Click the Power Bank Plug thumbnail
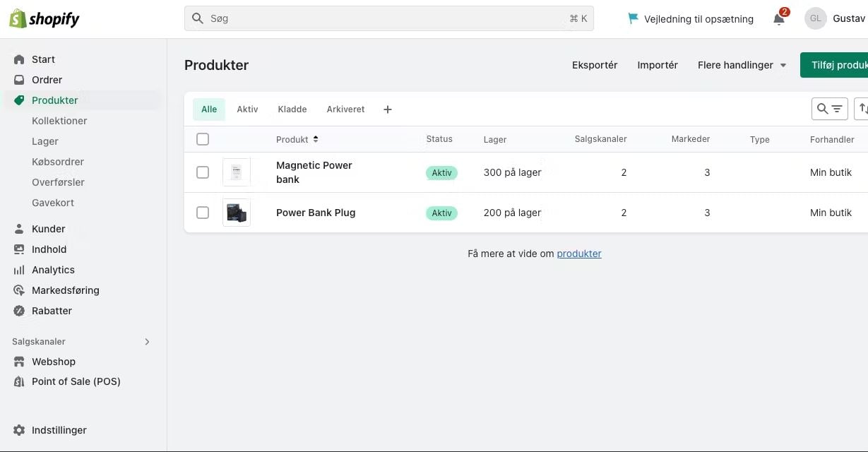868x452 pixels. click(237, 213)
